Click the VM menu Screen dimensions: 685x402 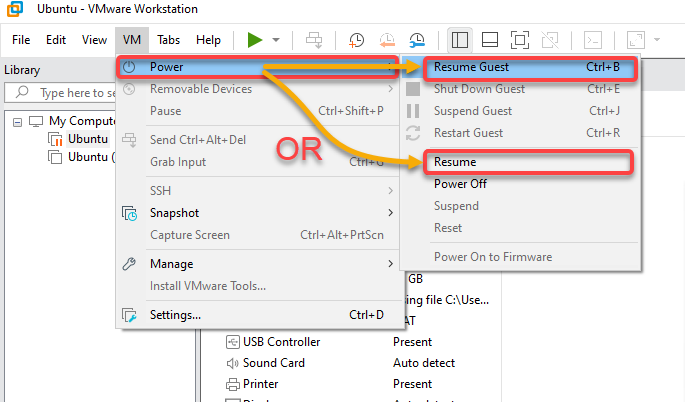tap(132, 40)
